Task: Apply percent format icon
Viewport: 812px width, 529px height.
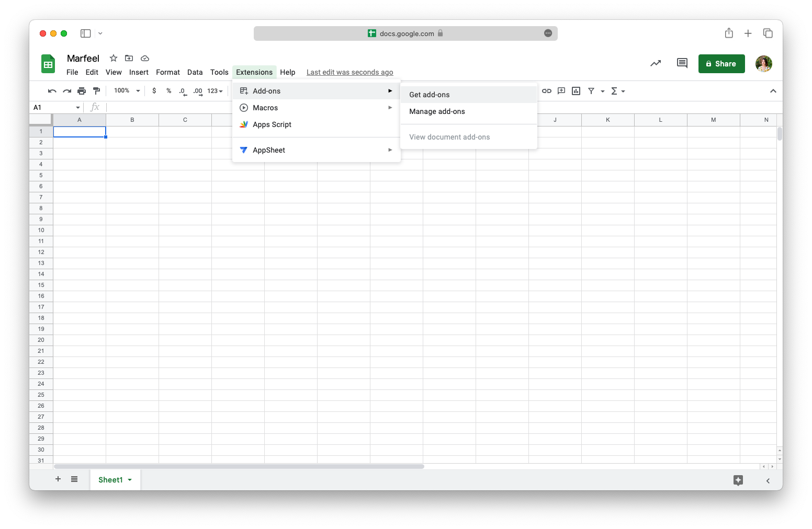Action: click(x=168, y=90)
